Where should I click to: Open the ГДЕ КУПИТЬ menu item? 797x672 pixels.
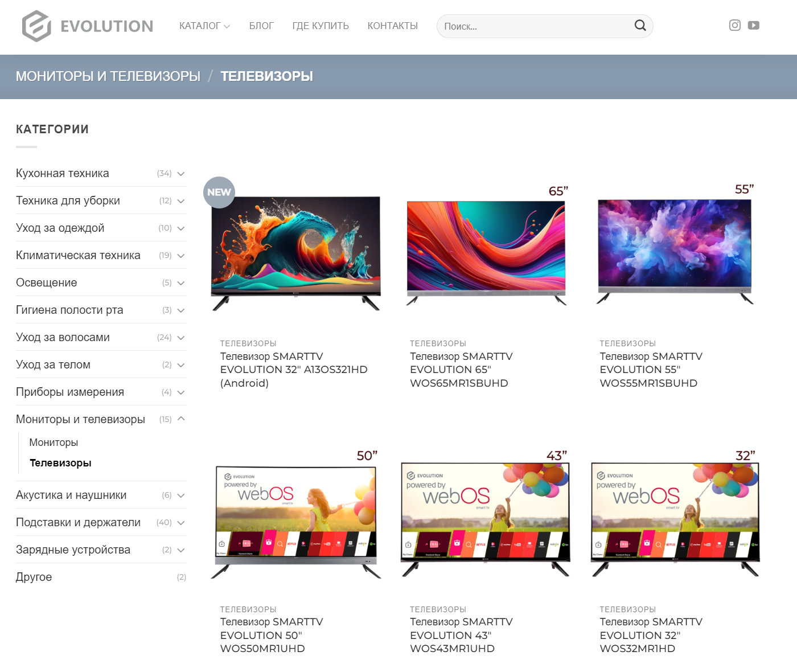[321, 26]
